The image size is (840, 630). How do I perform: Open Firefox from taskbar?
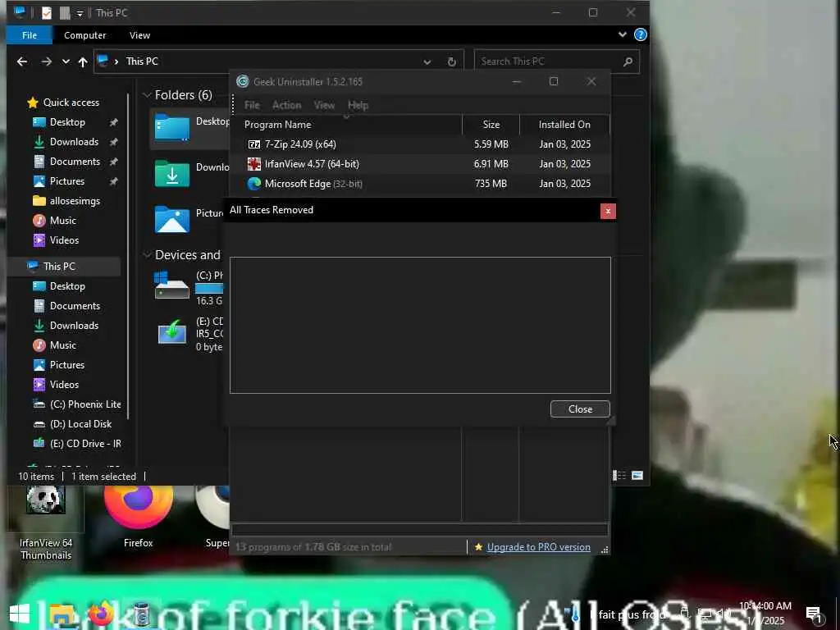coord(101,614)
